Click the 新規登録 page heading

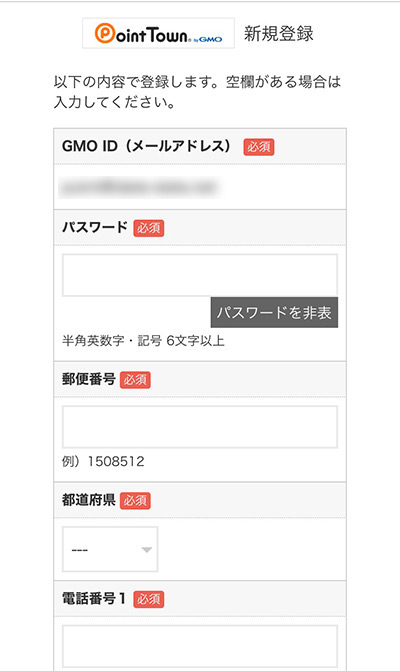click(x=279, y=33)
